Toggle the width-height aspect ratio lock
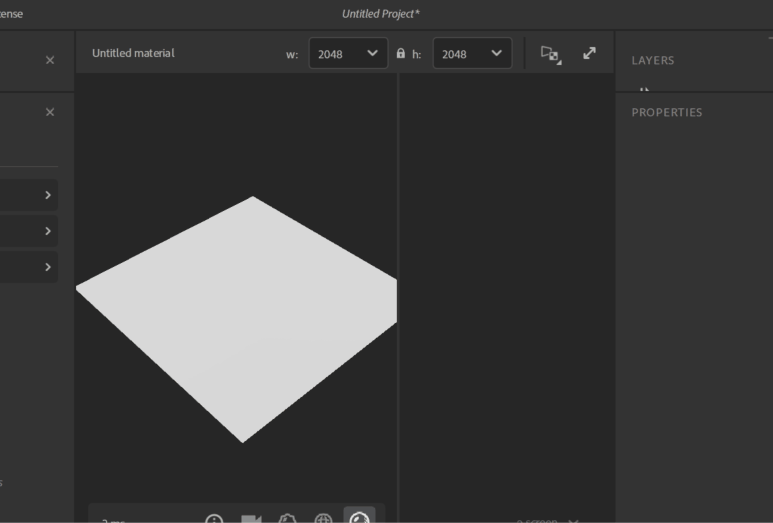Viewport: 773px width, 523px height. point(400,53)
